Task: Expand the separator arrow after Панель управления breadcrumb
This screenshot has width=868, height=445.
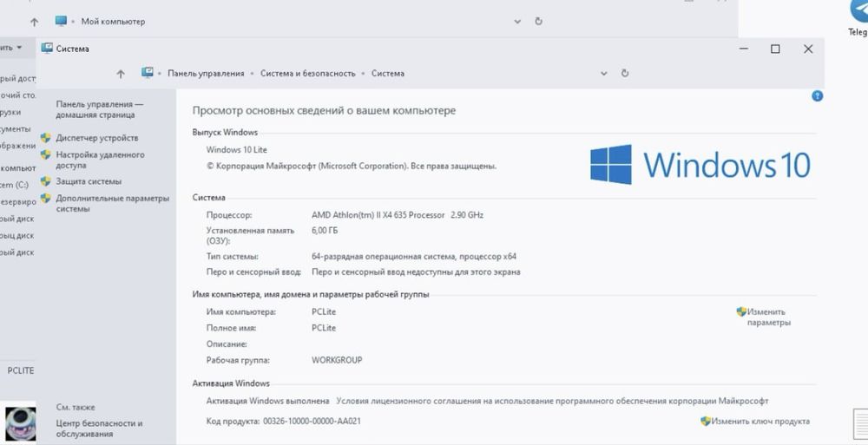Action: [x=253, y=73]
